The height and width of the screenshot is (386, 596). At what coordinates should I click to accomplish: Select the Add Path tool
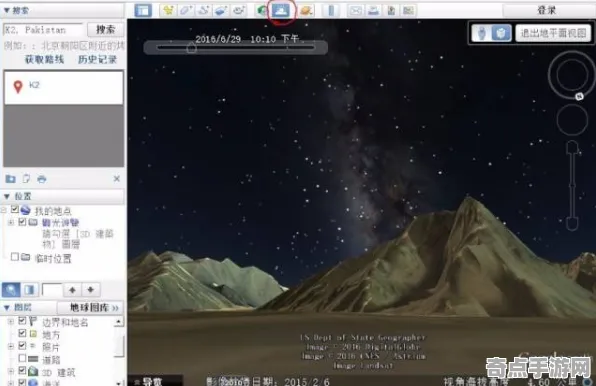point(203,10)
